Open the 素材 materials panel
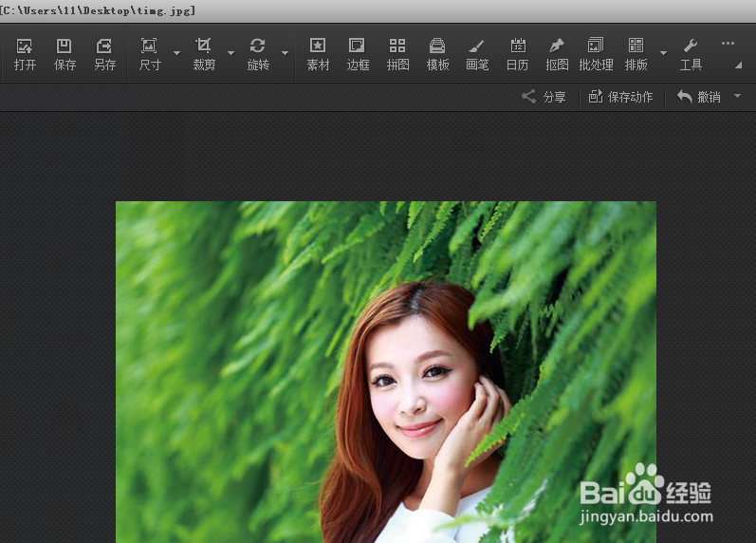 (x=318, y=54)
